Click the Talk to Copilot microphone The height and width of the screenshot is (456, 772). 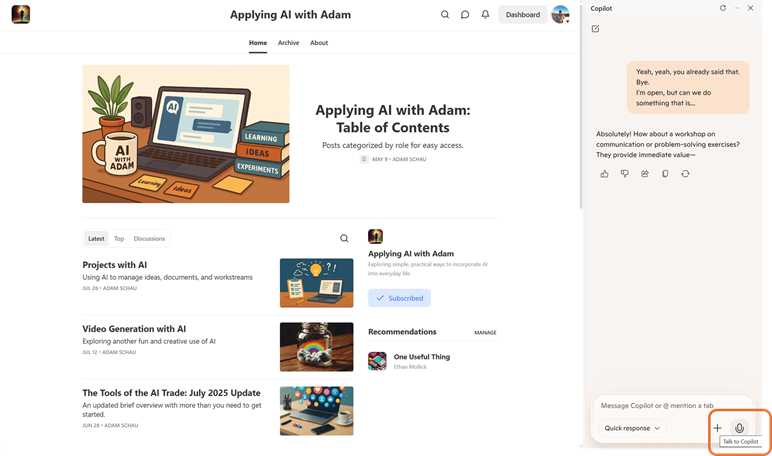click(739, 428)
